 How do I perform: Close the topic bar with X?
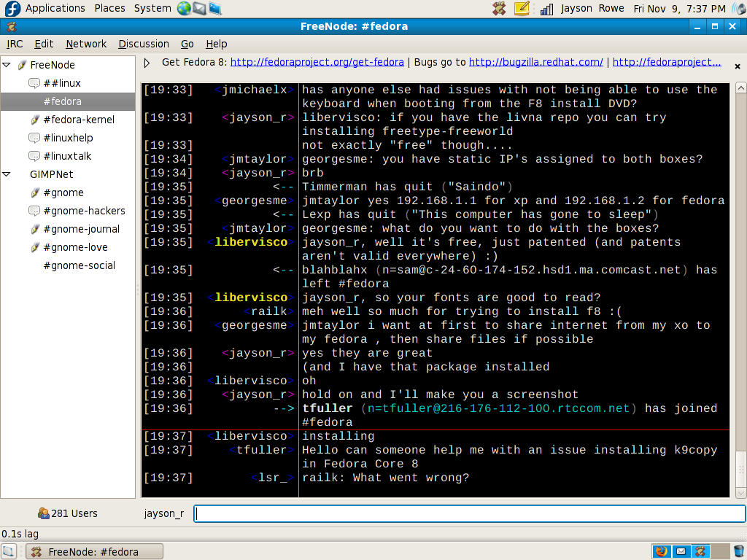[738, 66]
